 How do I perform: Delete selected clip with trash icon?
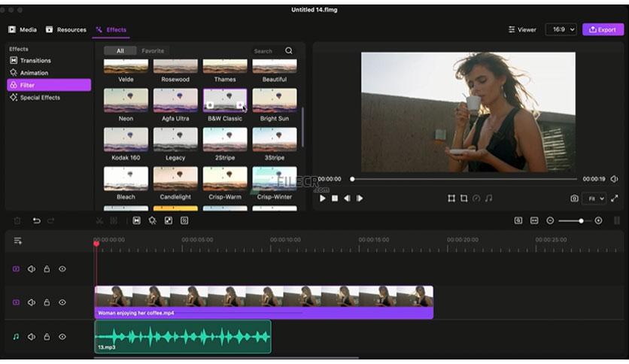[17, 220]
